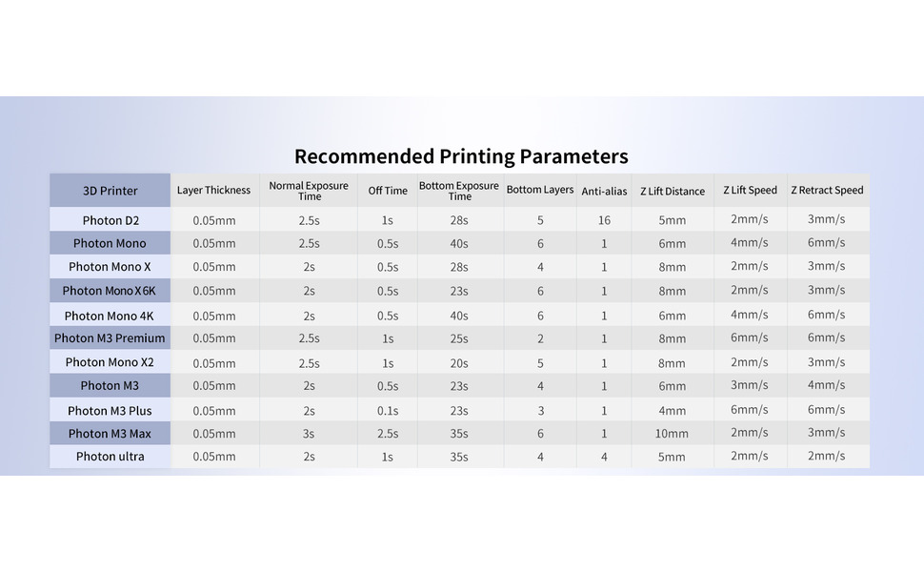Click the Photon Mono X 6K row label
The image size is (924, 572).
pyautogui.click(x=110, y=291)
